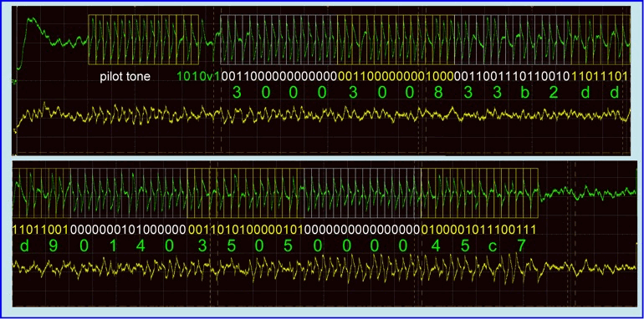Click the green hex digit "2"

(553, 92)
